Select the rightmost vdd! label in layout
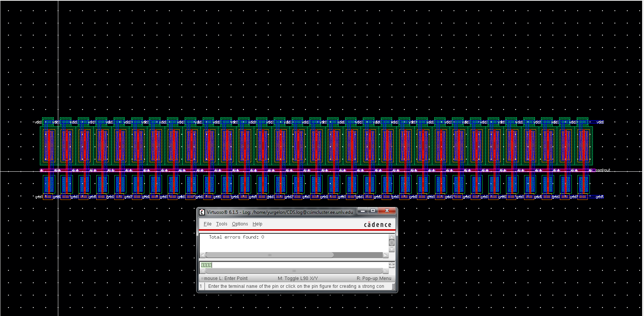The height and width of the screenshot is (316, 644). click(600, 122)
